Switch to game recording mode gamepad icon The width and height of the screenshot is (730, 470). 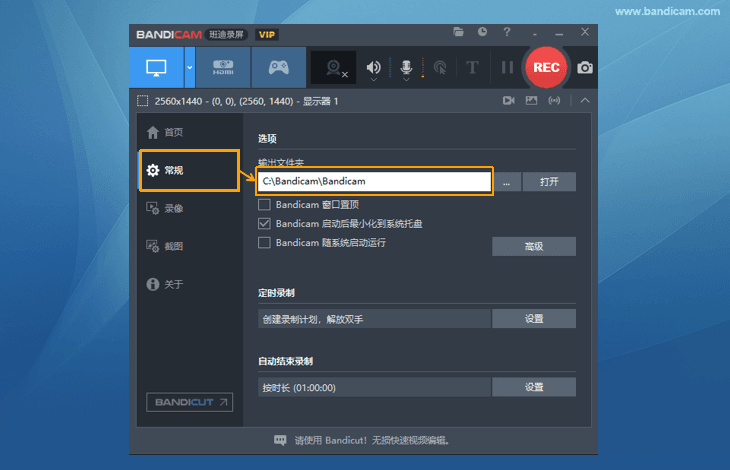coord(278,67)
